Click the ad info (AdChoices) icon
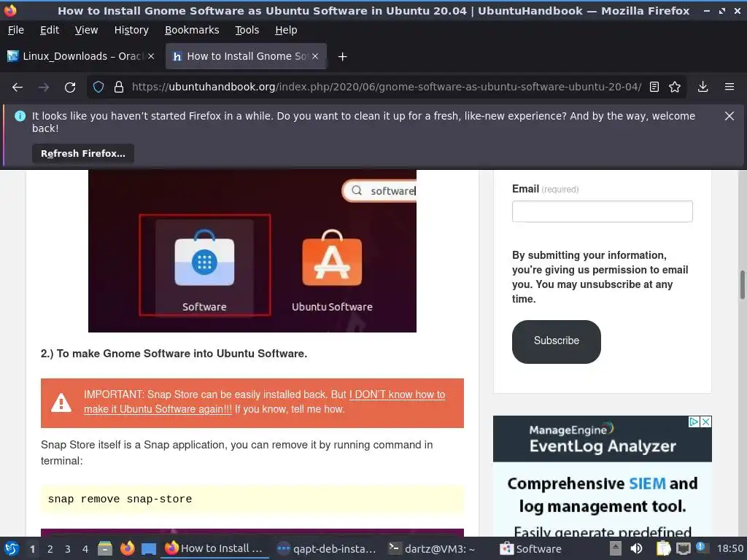747x560 pixels. 694,422
